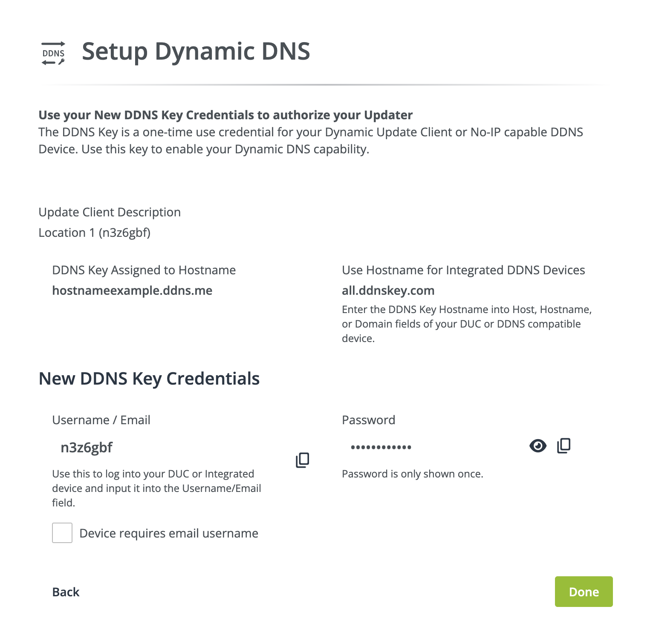This screenshot has width=653, height=644.
Task: Click the copy icon right of the eye icon
Action: point(563,446)
